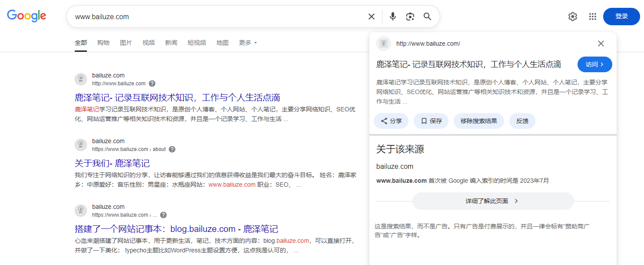
Task: Click the 访问 visit button
Action: (594, 64)
